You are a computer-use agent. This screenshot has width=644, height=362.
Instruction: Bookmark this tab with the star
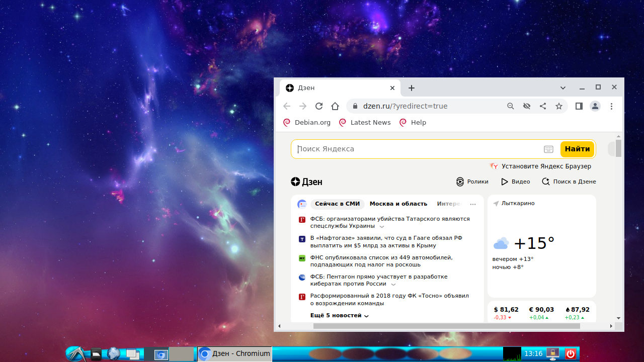pyautogui.click(x=559, y=106)
